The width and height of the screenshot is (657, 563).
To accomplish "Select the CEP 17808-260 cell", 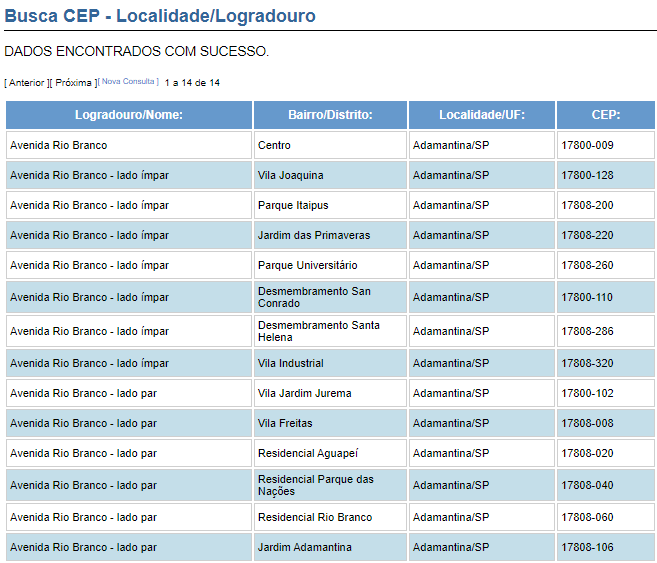I will [606, 265].
